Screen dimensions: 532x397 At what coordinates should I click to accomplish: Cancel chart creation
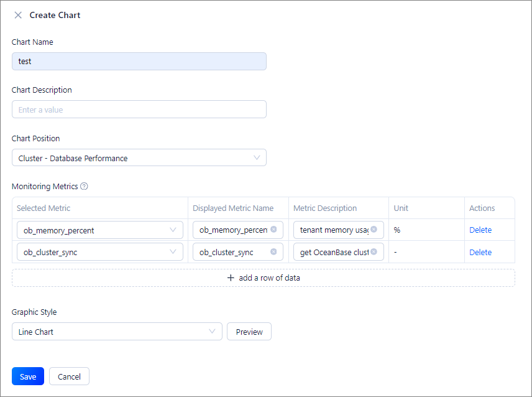point(69,376)
